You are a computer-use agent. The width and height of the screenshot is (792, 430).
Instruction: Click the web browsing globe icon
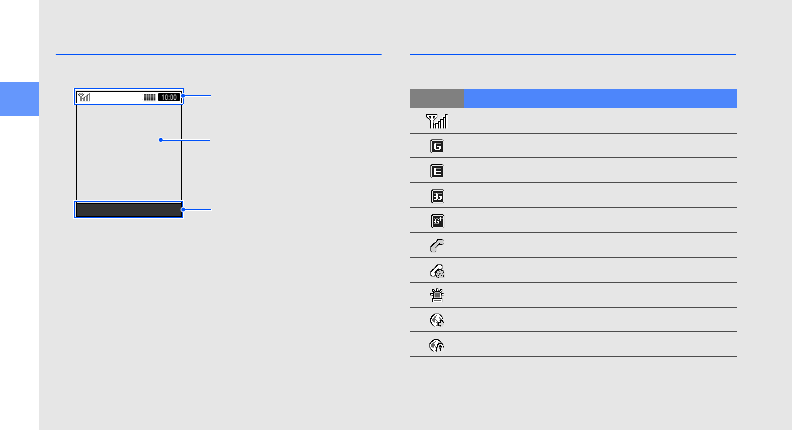click(437, 321)
